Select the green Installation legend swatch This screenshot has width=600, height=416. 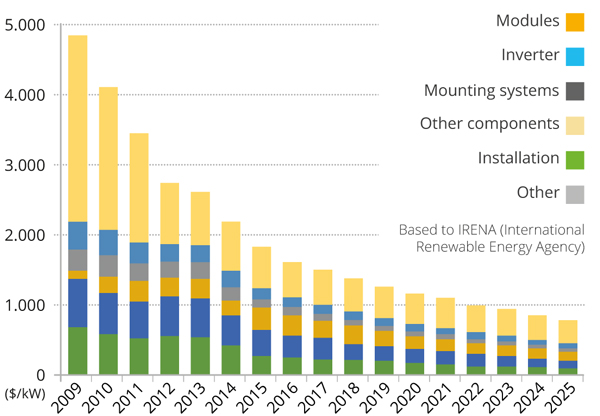tap(576, 158)
